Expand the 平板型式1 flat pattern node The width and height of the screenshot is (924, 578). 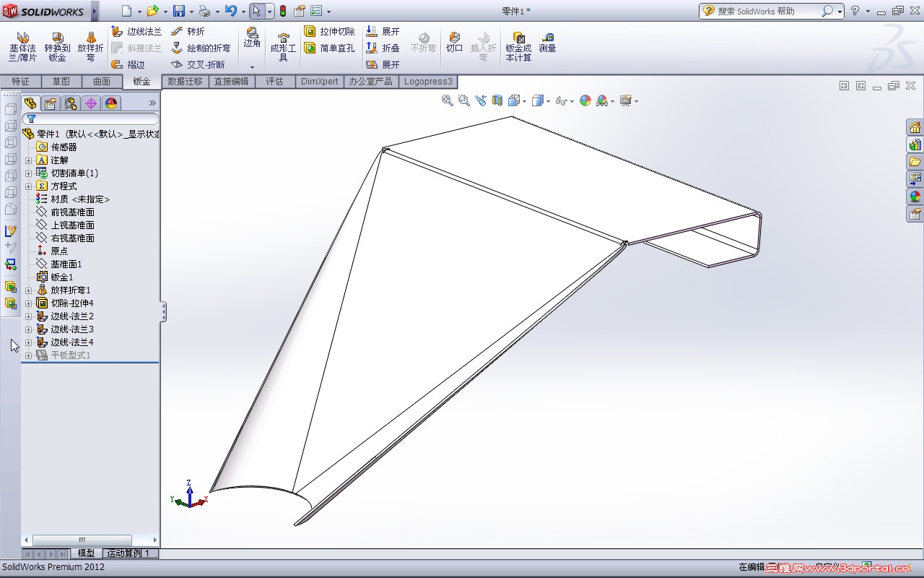(29, 355)
